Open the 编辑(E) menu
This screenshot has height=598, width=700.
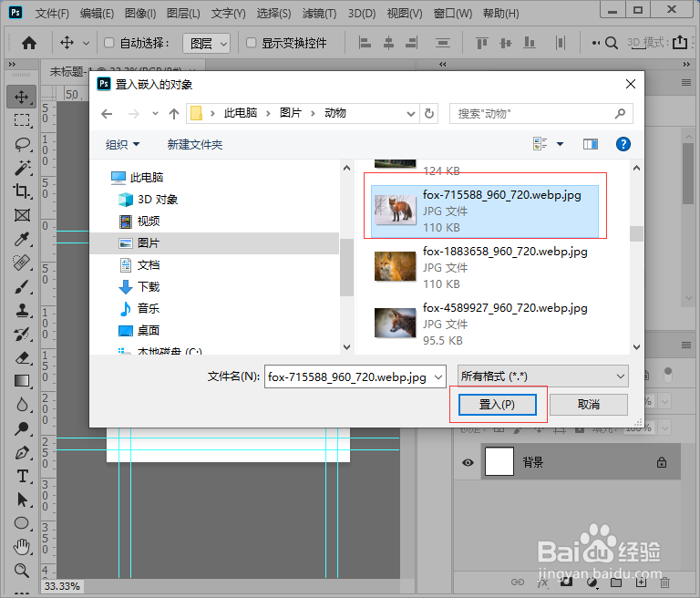tap(97, 14)
